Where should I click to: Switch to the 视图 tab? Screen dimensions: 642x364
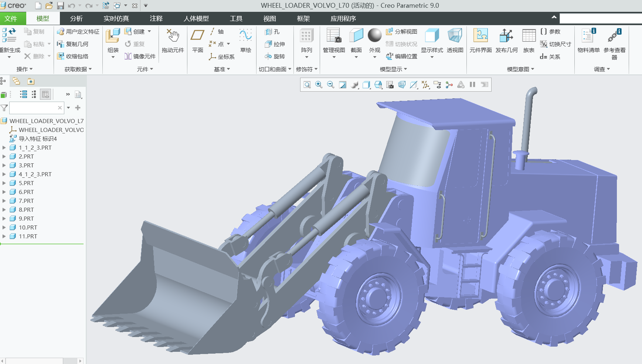(269, 18)
